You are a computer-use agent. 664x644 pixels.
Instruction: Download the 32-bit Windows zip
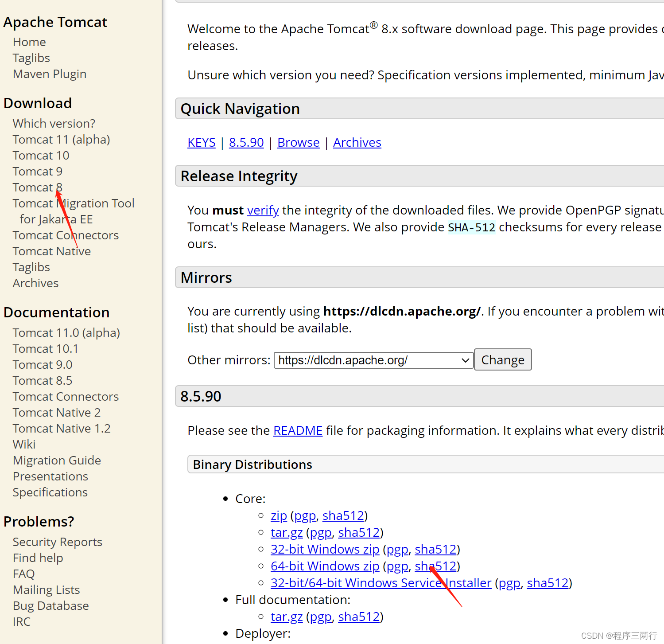click(x=325, y=550)
